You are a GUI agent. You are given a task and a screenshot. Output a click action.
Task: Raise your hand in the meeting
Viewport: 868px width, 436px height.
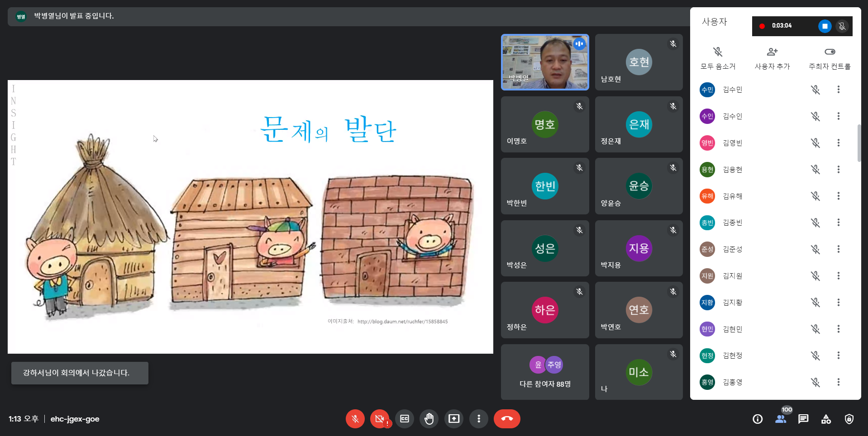[429, 419]
